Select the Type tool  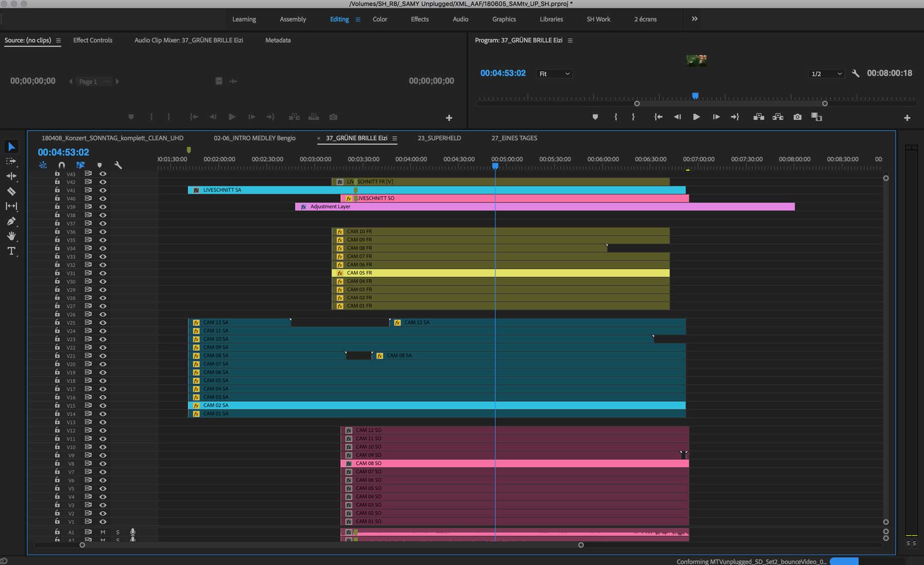click(x=11, y=251)
